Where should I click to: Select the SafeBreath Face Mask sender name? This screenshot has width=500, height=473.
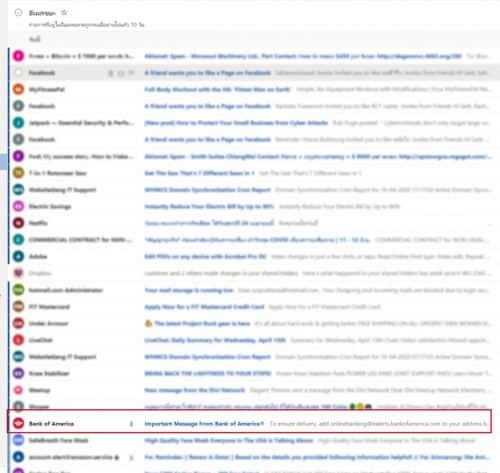(59, 440)
